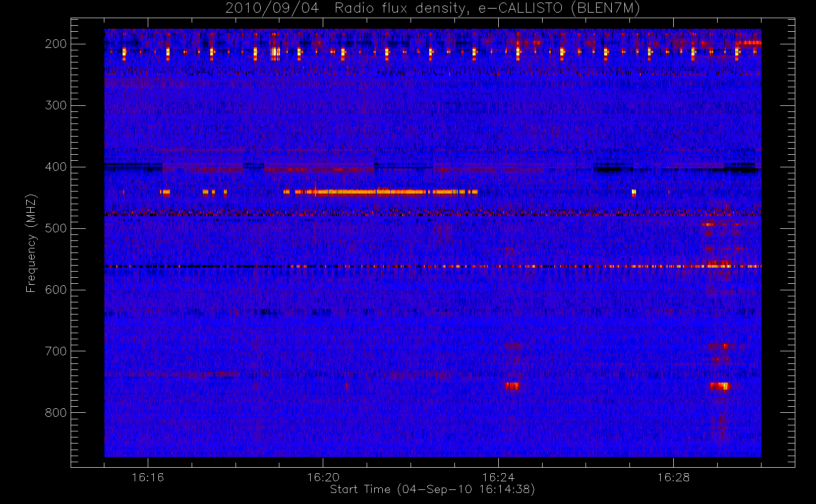Click the small white spot near 440 MHz at 16:27
This screenshot has height=504, width=816.
(634, 192)
